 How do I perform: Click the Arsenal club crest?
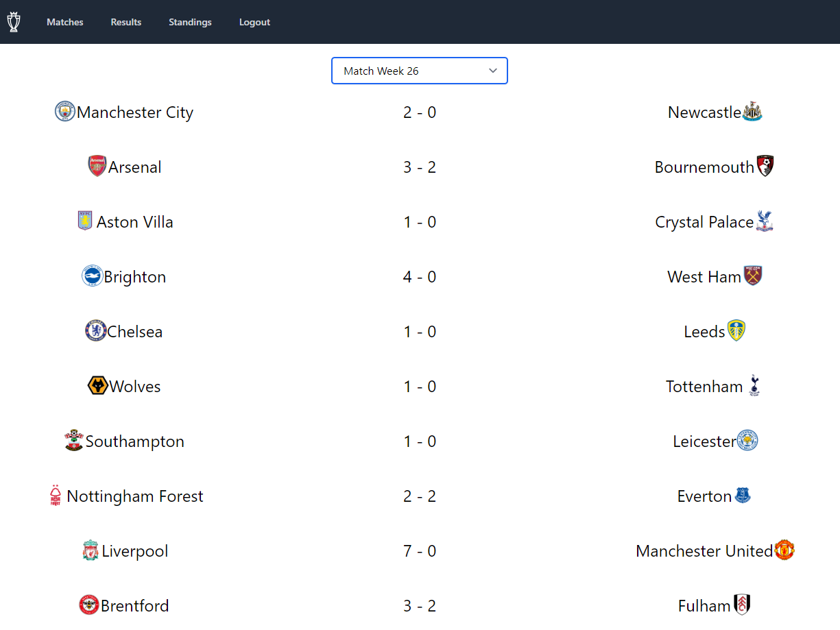(97, 166)
